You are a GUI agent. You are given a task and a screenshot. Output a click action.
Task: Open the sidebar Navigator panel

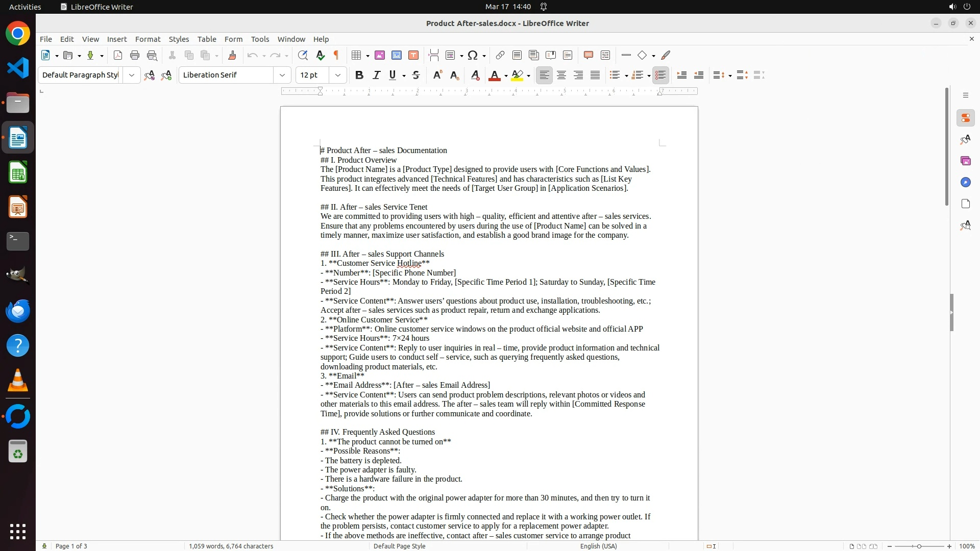(965, 183)
